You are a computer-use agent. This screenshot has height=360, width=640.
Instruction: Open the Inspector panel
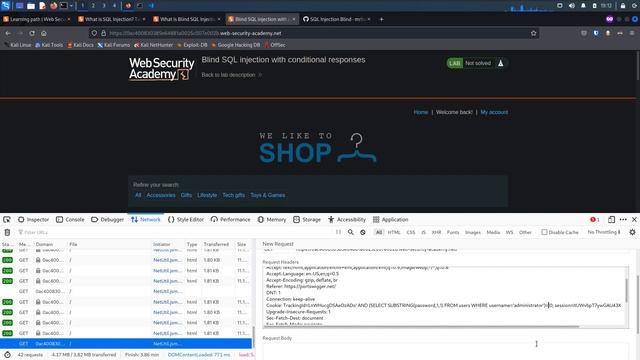pos(33,220)
